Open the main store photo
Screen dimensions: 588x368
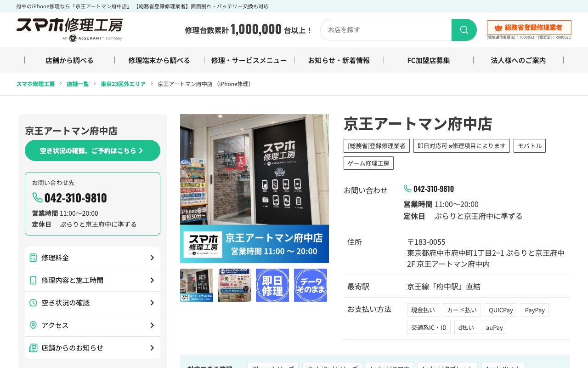coord(254,189)
